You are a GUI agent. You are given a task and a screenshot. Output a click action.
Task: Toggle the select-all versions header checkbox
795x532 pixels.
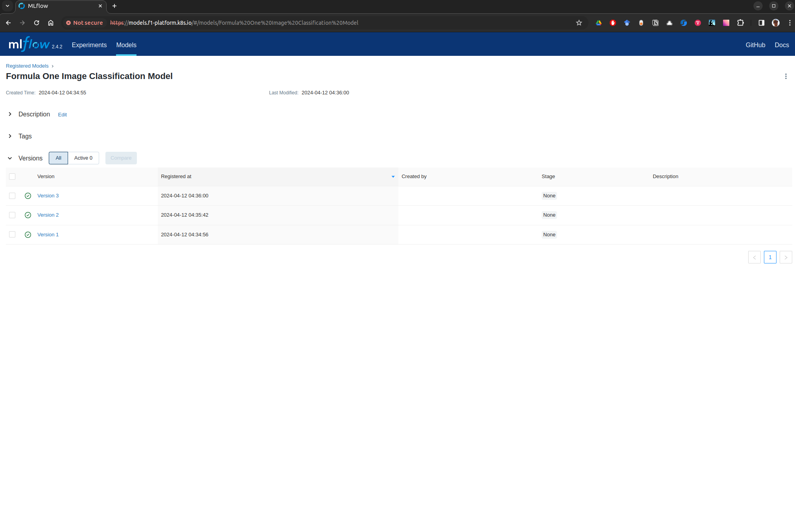point(12,177)
